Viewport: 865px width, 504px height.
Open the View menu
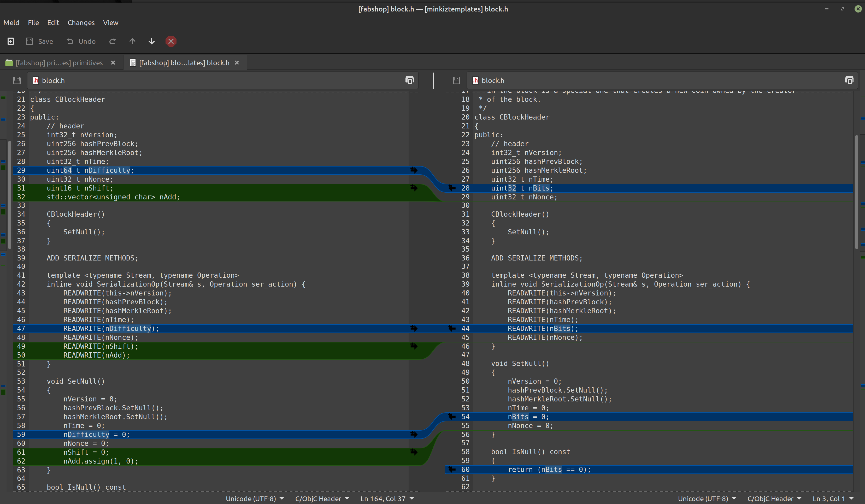coord(110,23)
